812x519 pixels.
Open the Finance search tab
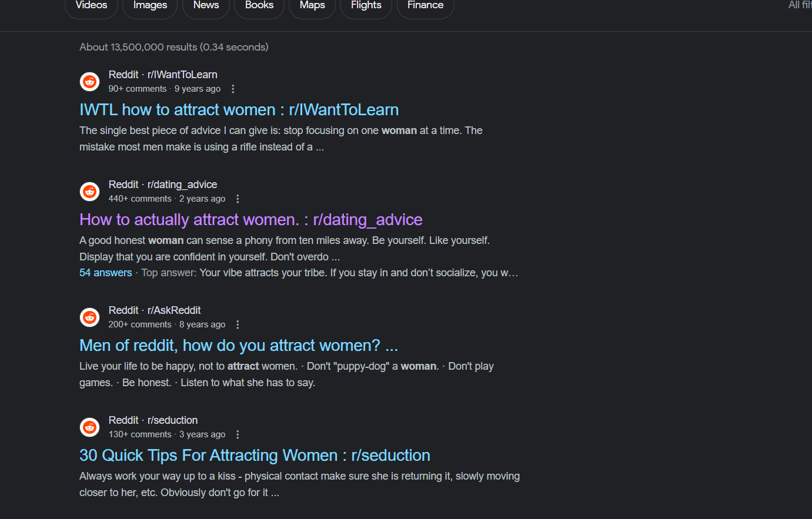point(425,5)
